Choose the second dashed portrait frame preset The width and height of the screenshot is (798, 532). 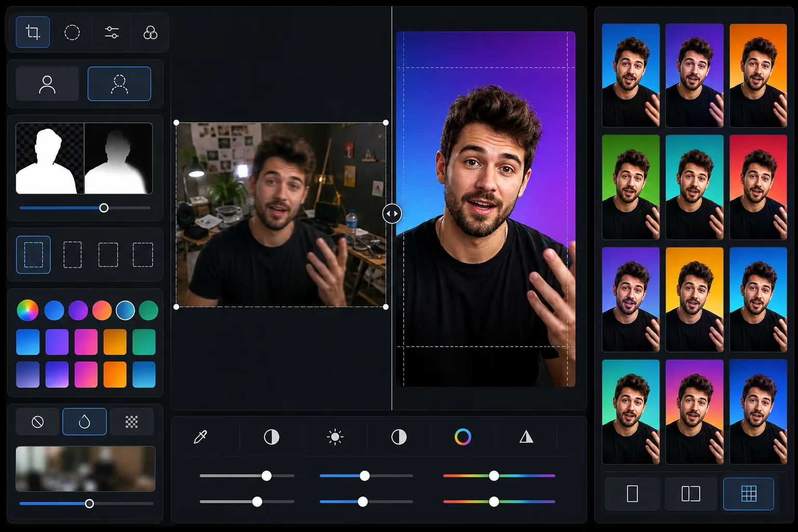click(72, 255)
